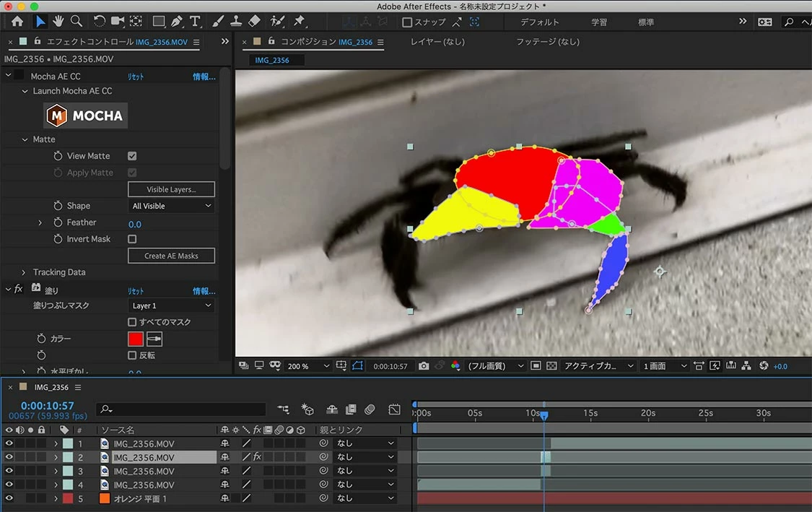Click the Visible Layers... button

(x=171, y=189)
